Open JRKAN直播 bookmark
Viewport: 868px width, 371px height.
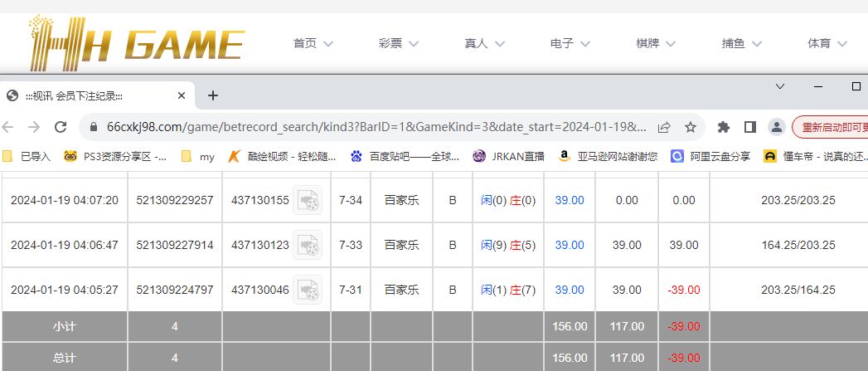pos(509,156)
